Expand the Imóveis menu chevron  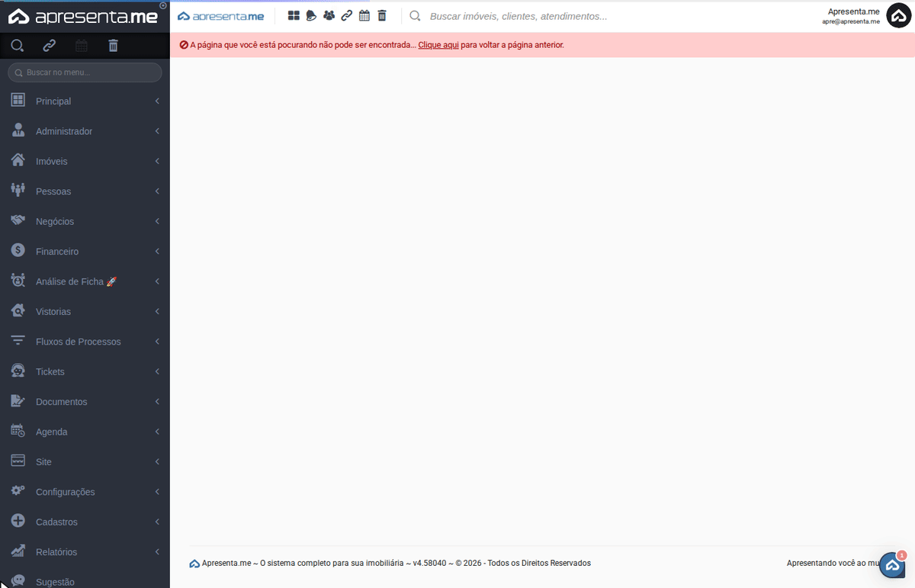[157, 162]
